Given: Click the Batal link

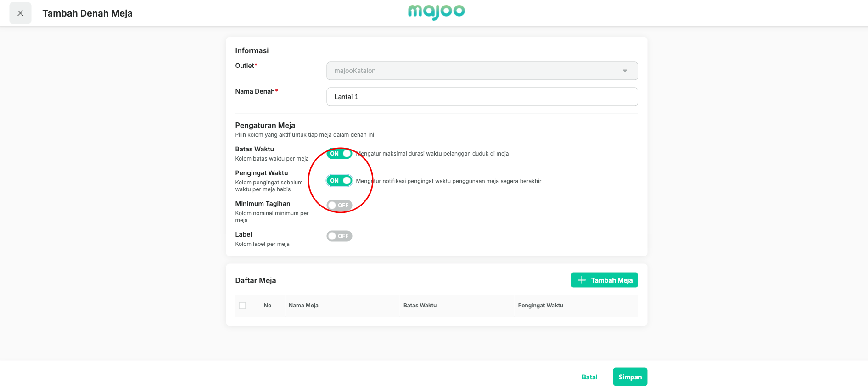Looking at the screenshot, I should 589,377.
